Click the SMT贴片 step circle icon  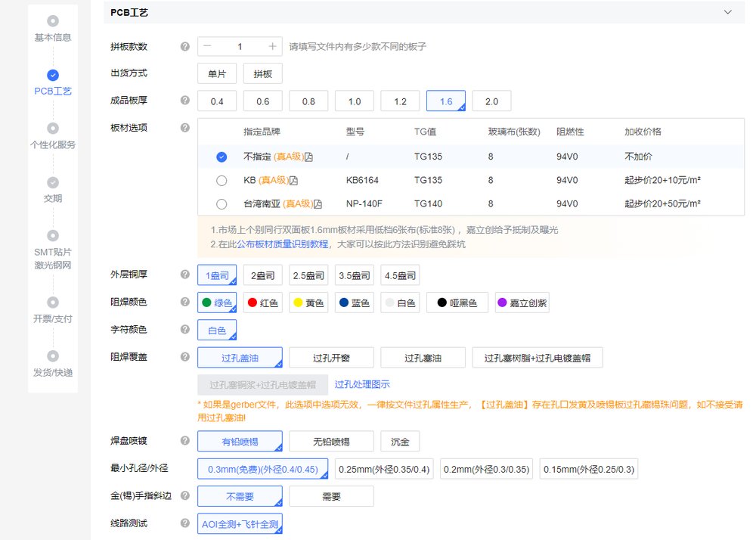pos(53,236)
